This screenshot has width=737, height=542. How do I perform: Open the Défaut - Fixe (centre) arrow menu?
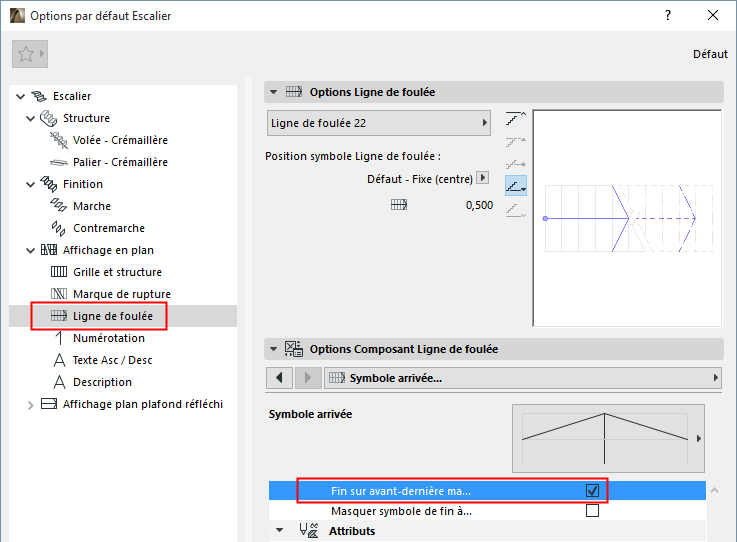(x=483, y=178)
